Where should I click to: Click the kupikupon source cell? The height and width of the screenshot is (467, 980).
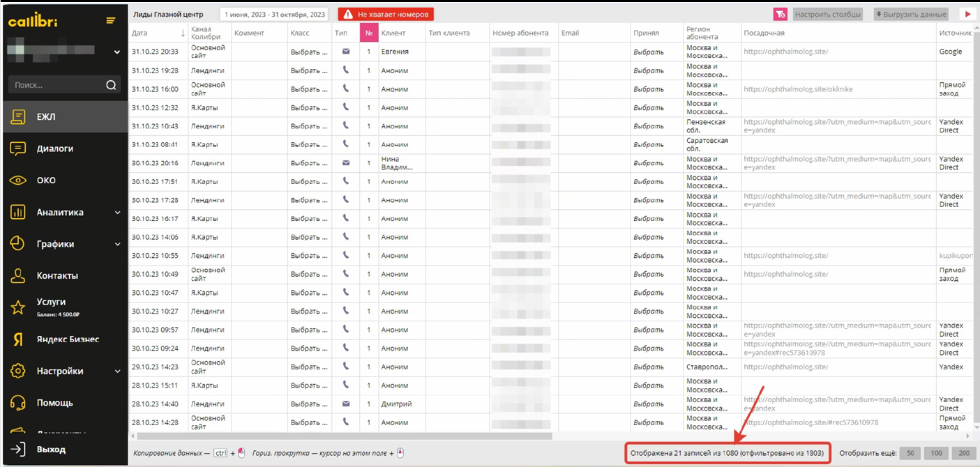956,256
